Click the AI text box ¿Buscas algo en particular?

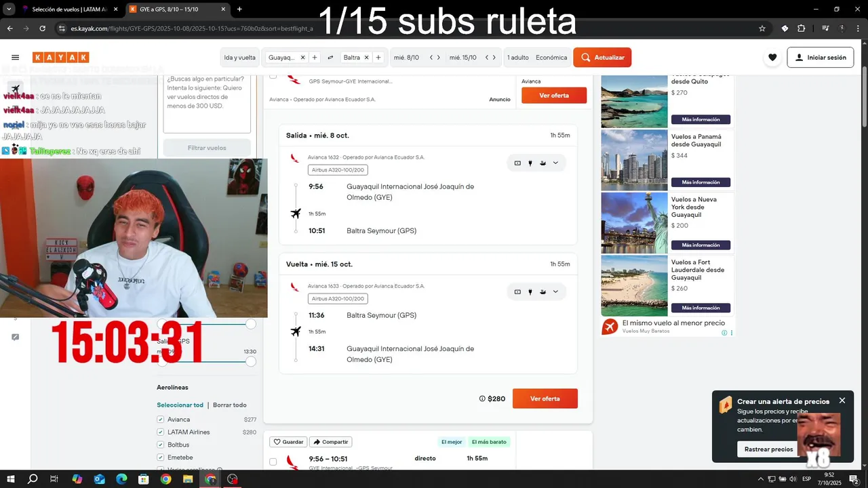(207, 103)
